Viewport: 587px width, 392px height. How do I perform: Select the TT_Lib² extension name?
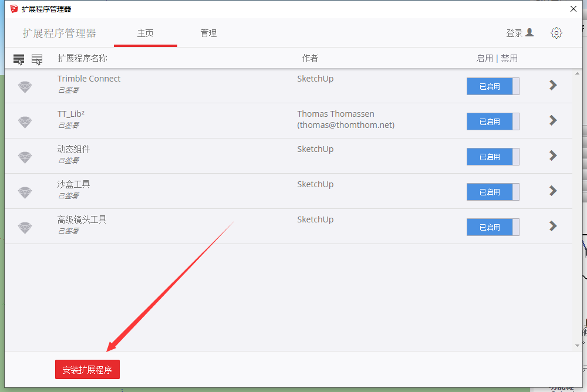click(71, 114)
